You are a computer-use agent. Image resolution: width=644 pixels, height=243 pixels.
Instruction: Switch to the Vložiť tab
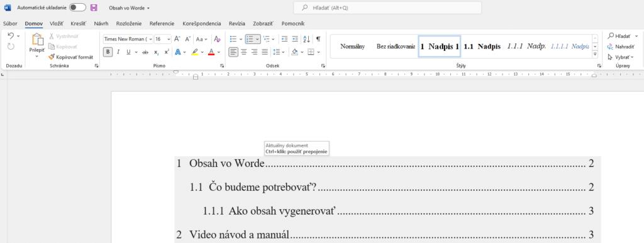click(57, 23)
